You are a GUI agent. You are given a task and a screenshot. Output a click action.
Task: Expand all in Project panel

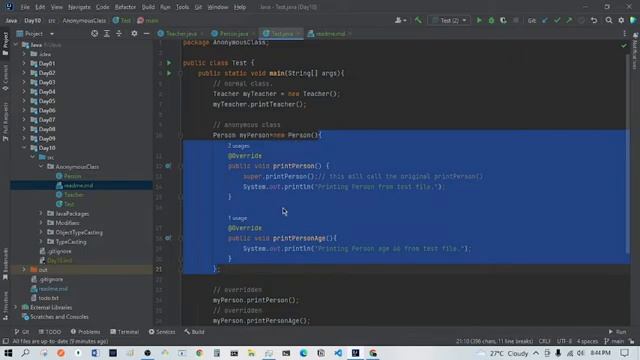107,33
